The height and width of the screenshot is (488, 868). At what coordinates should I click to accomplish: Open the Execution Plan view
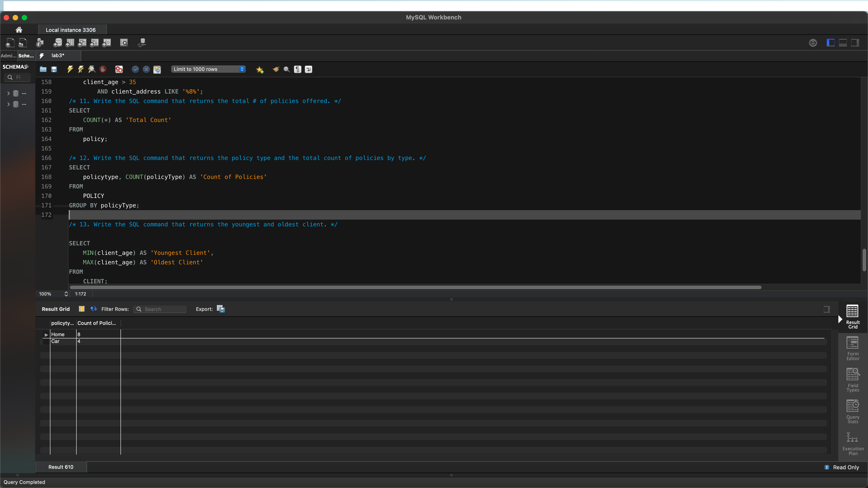(x=852, y=443)
